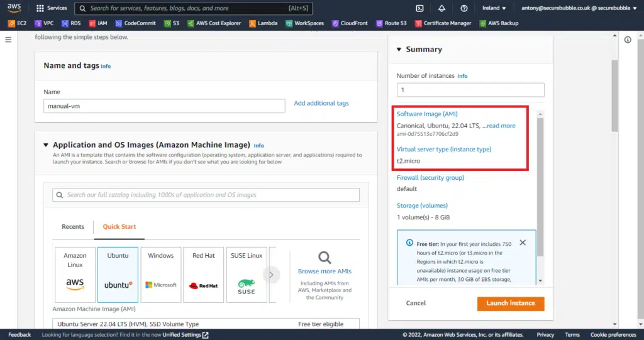Browse more AMIs magnifier
This screenshot has width=644, height=340.
(x=325, y=258)
